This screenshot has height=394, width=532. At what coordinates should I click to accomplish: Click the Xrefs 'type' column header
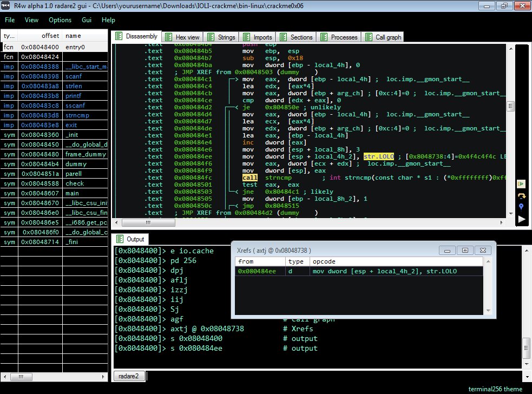[x=298, y=261]
